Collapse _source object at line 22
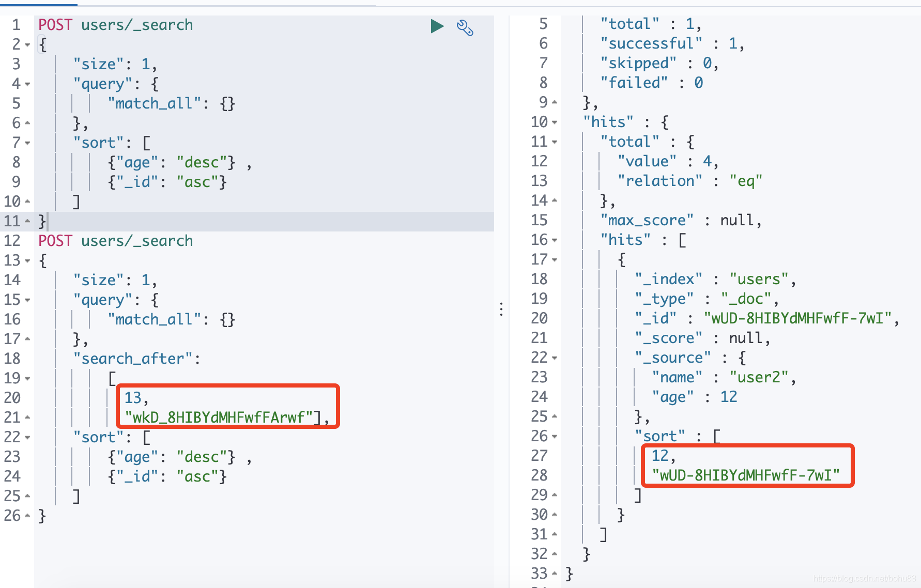Screen dimensions: 921x588 pos(555,358)
